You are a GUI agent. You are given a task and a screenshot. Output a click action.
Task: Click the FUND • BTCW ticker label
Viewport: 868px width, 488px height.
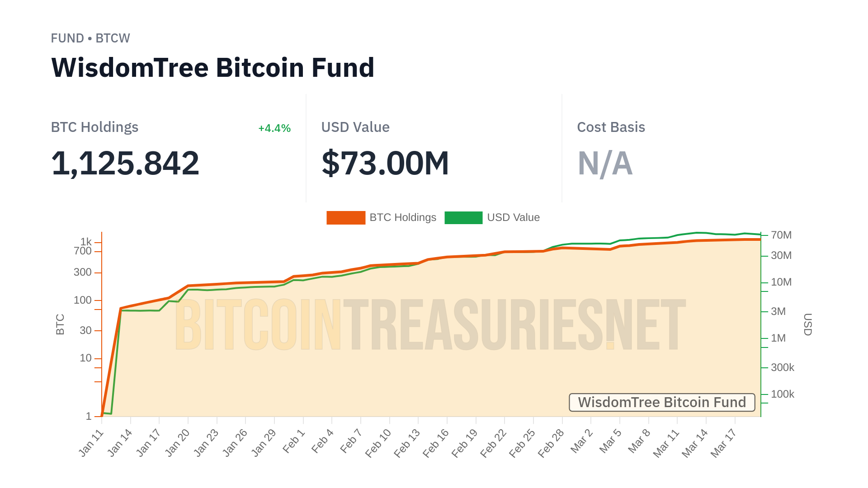(90, 38)
